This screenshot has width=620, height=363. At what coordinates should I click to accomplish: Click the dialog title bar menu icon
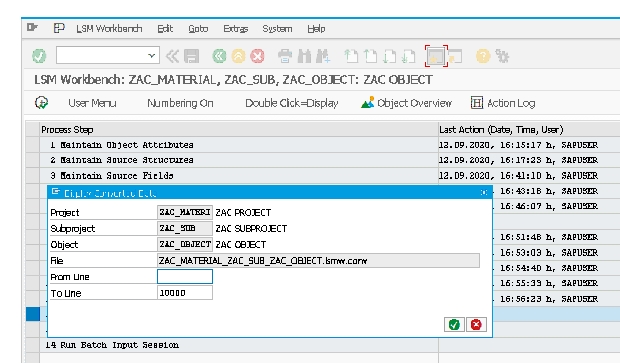(x=56, y=192)
